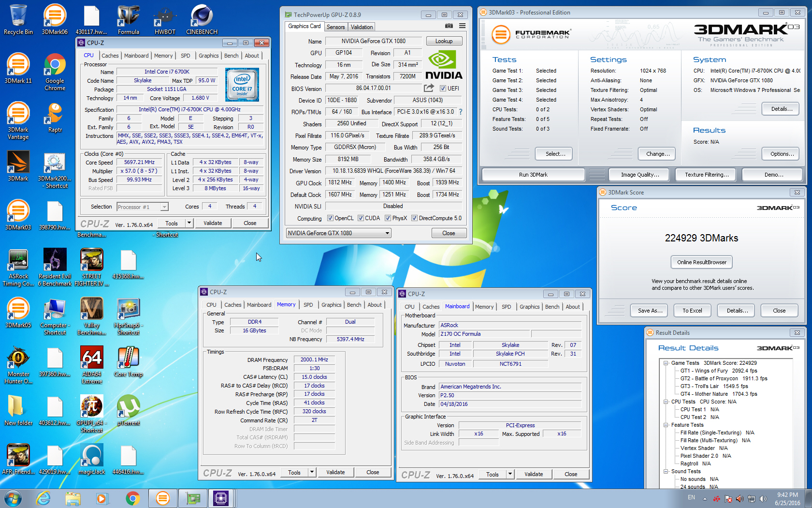This screenshot has width=812, height=508.
Task: Collapse the CPU Tests tree node
Action: 666,402
